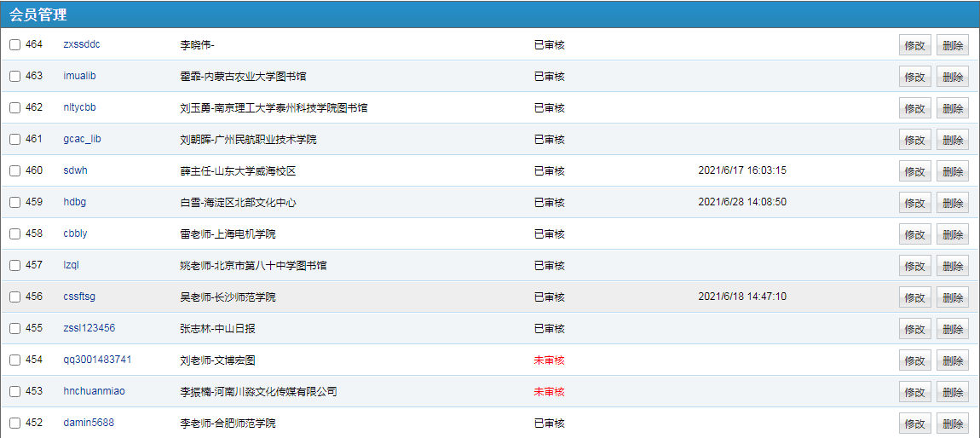
Task: Check the checkbox for member 464
Action: pyautogui.click(x=14, y=45)
